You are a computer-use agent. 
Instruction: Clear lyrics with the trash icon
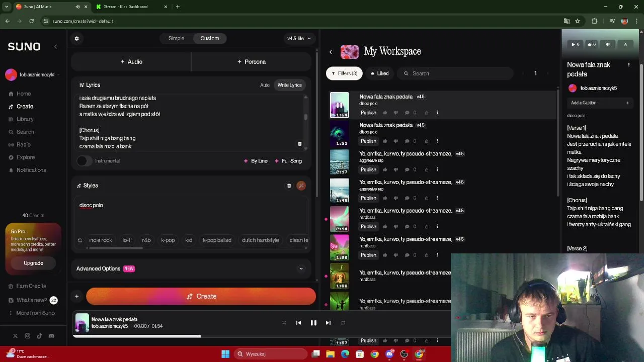click(x=299, y=144)
